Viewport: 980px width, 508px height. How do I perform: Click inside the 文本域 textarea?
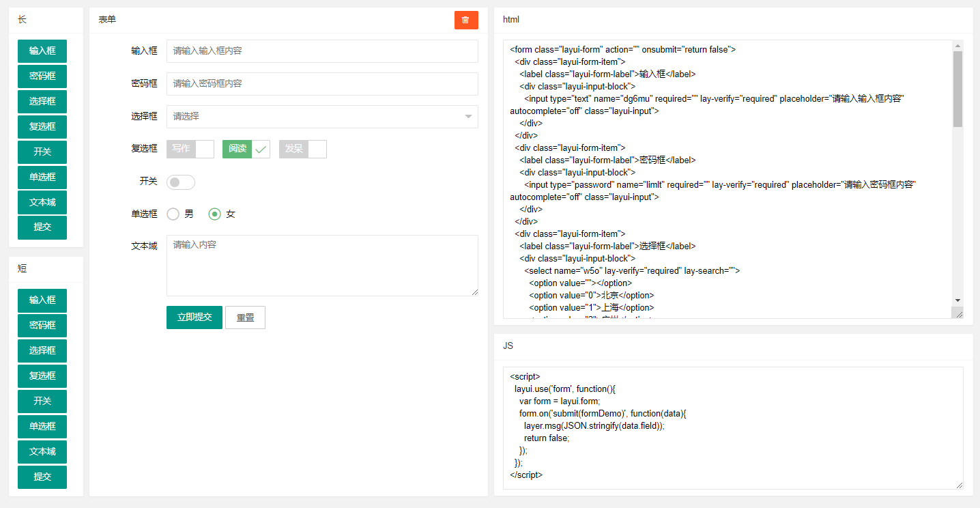(322, 266)
